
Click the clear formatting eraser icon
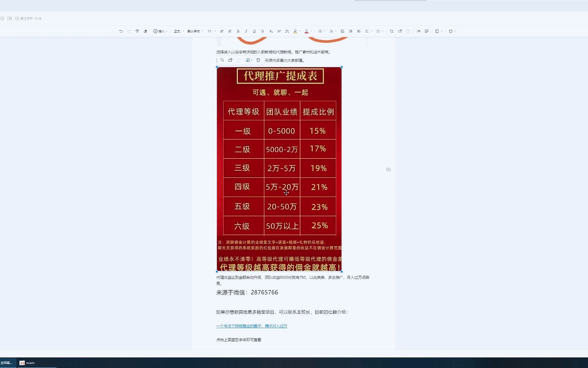[x=145, y=31]
